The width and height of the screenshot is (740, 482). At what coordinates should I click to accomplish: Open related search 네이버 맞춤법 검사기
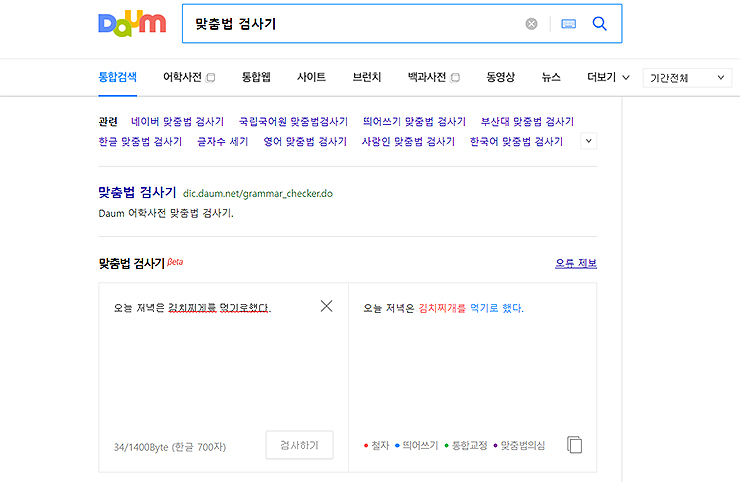click(177, 122)
